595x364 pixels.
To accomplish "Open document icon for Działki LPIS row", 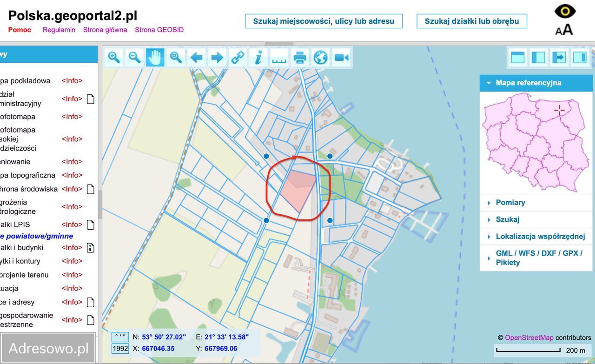I will click(91, 225).
